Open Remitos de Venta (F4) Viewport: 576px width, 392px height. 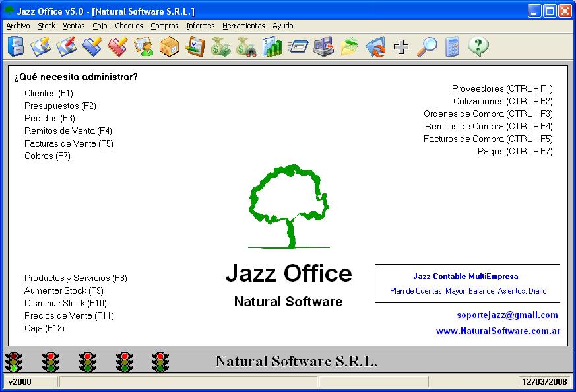click(69, 131)
